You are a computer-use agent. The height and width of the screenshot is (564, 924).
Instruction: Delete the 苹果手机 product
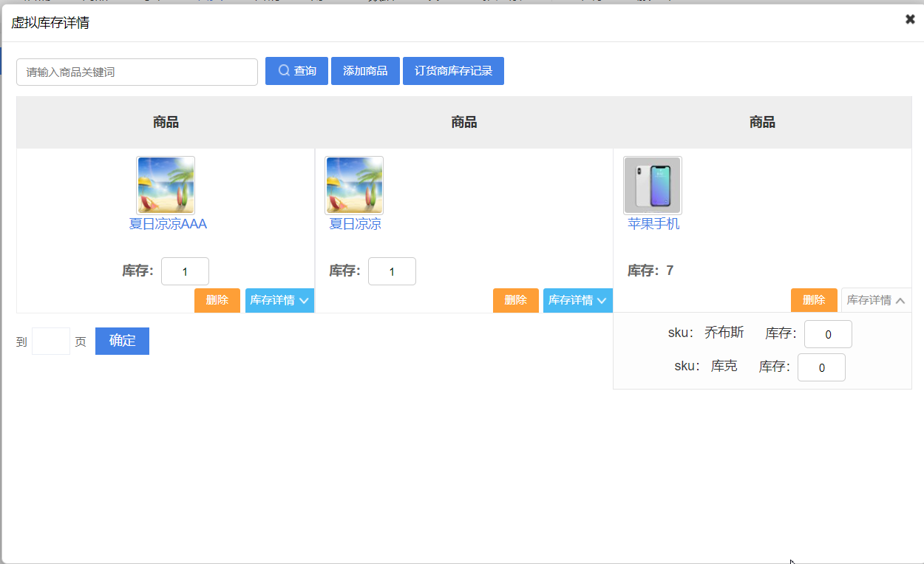pos(814,300)
